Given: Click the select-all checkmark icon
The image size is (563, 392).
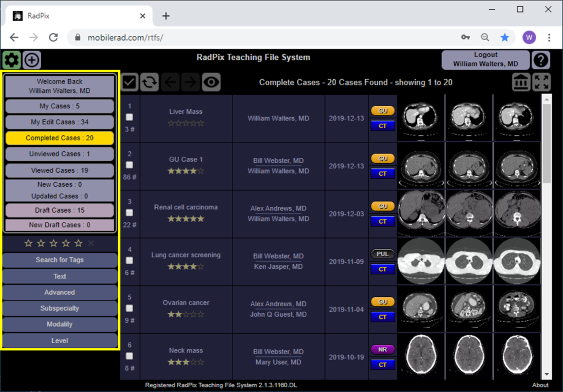Looking at the screenshot, I should 129,82.
